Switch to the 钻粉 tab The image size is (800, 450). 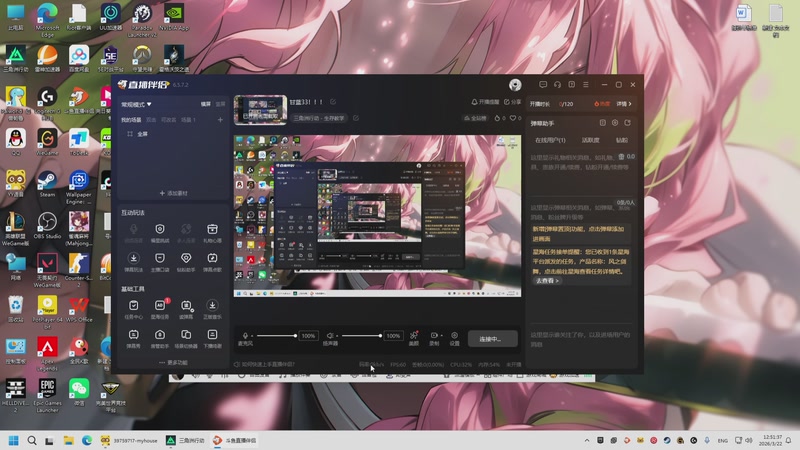click(x=621, y=140)
